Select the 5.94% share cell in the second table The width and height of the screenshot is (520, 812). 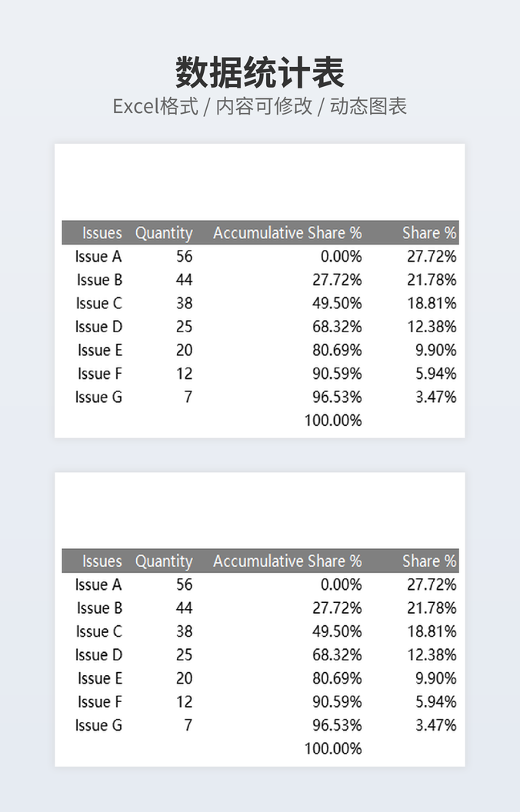(x=435, y=702)
